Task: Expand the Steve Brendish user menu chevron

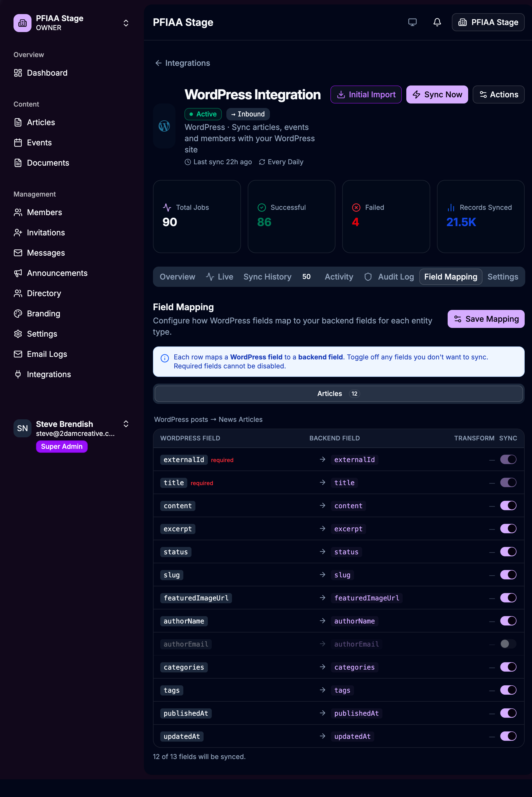Action: (126, 424)
